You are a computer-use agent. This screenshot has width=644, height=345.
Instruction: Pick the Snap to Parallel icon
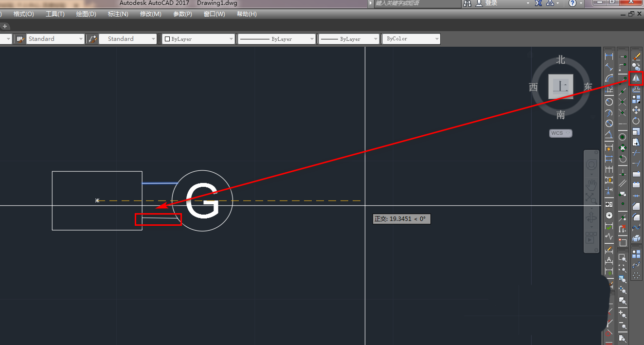622,183
